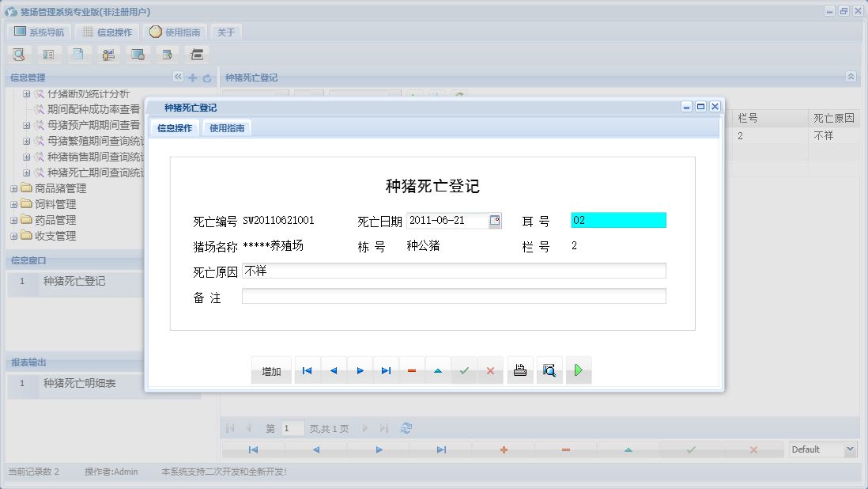The width and height of the screenshot is (868, 489).
Task: Open the 信息操作 main menu
Action: coord(108,32)
